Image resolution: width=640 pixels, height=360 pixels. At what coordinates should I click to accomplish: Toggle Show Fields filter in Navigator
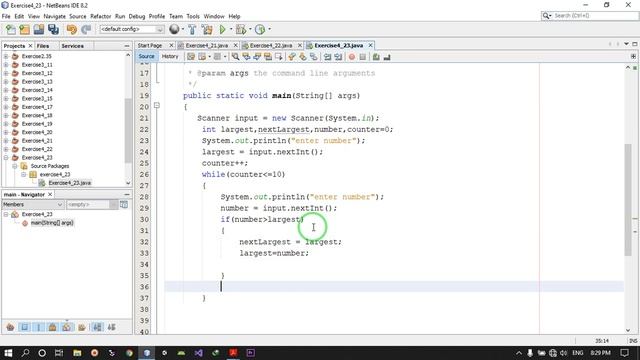(24, 327)
